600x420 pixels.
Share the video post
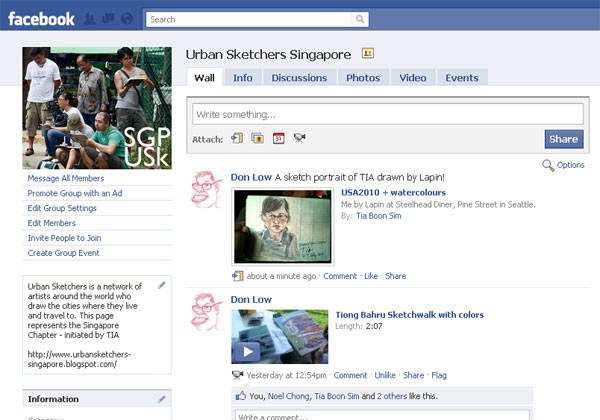pos(413,375)
